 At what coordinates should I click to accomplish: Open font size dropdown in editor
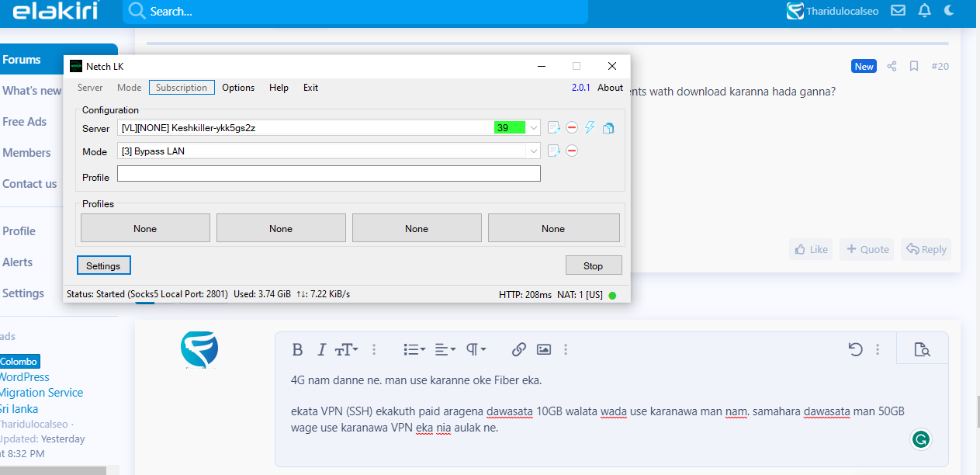click(x=346, y=350)
